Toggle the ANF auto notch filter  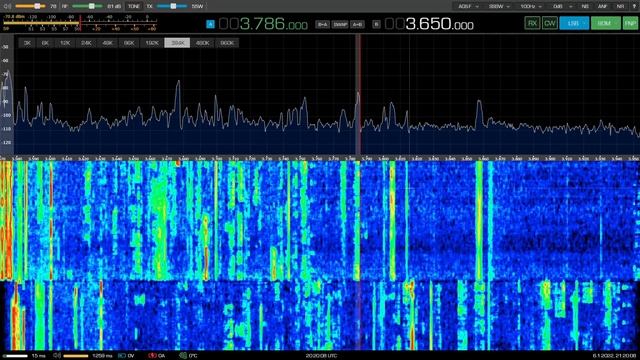(x=602, y=7)
